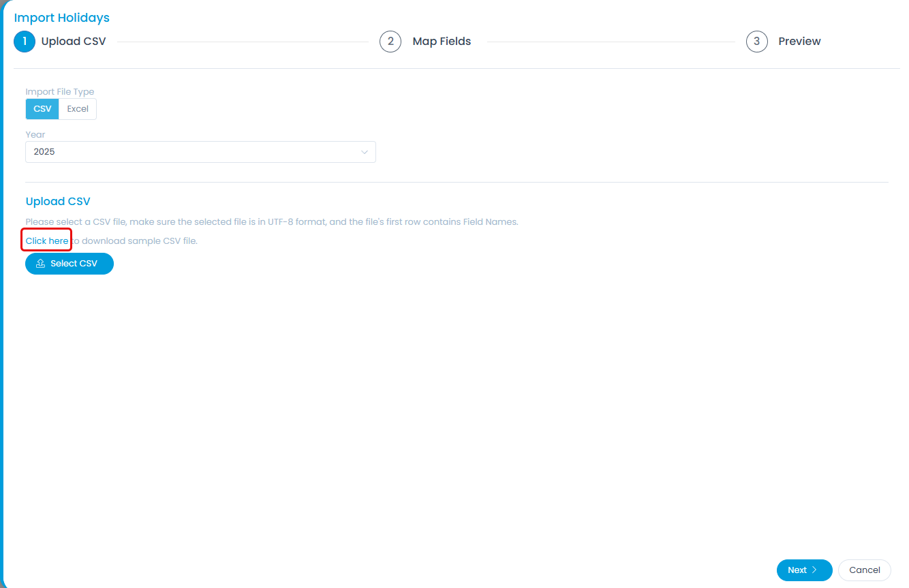Click the filled blue Upload CSV step indicator

point(25,41)
